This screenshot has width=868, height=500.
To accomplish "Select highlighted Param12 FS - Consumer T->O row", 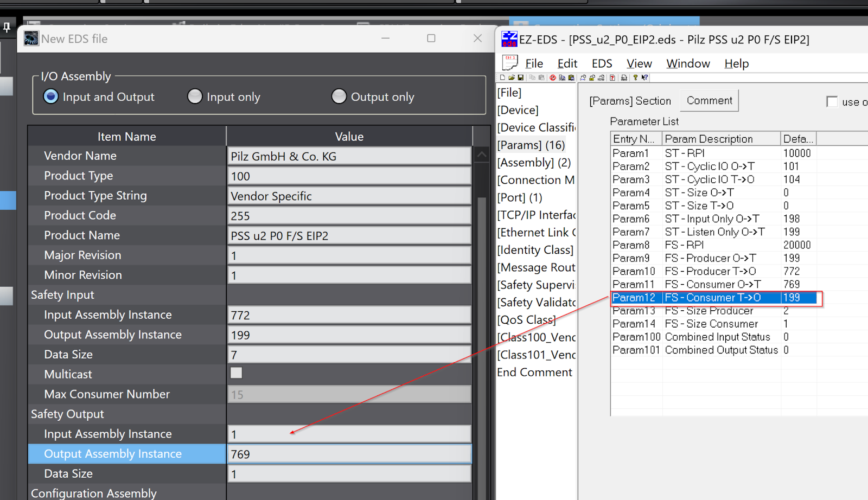I will (713, 297).
